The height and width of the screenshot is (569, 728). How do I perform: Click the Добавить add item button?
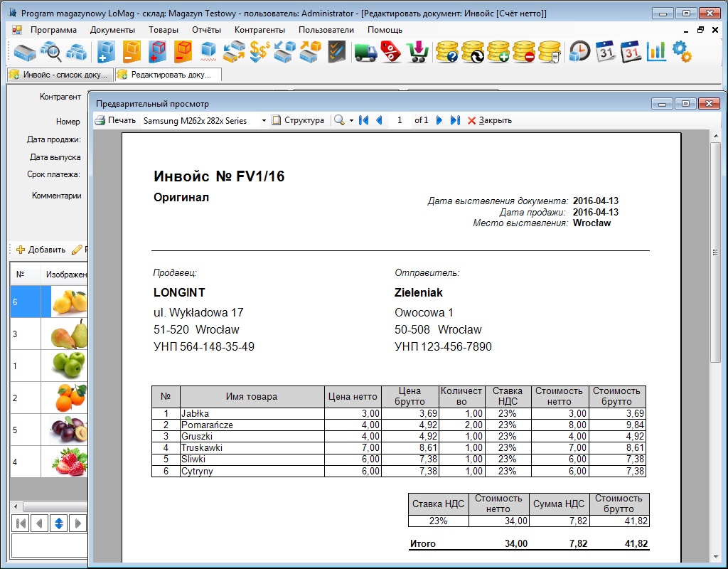(x=41, y=250)
